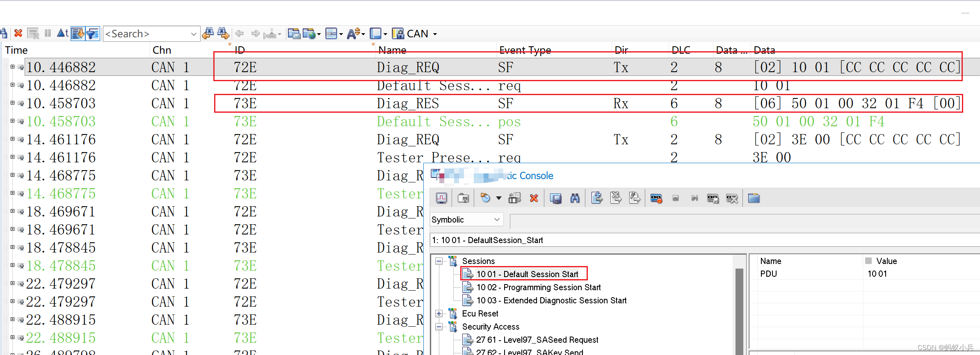Viewport: 980px width, 355px height.
Task: Click the step-forward playback icon in Console
Action: point(694,198)
